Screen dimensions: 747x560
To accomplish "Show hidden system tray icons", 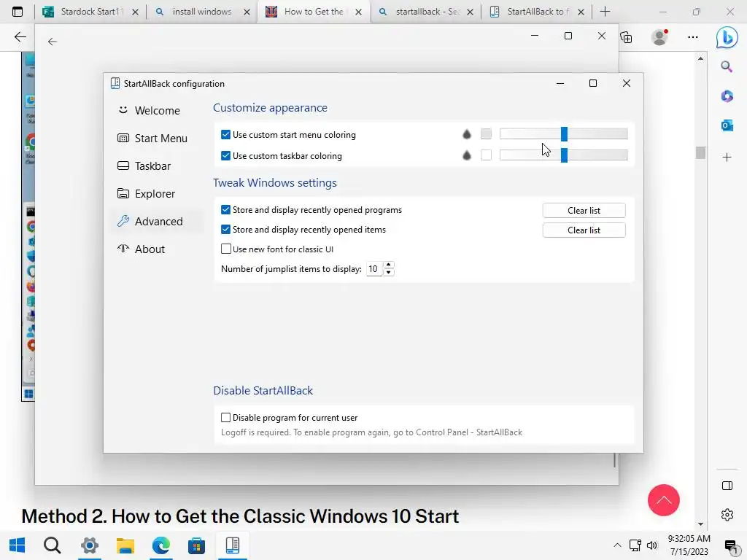I will (617, 545).
